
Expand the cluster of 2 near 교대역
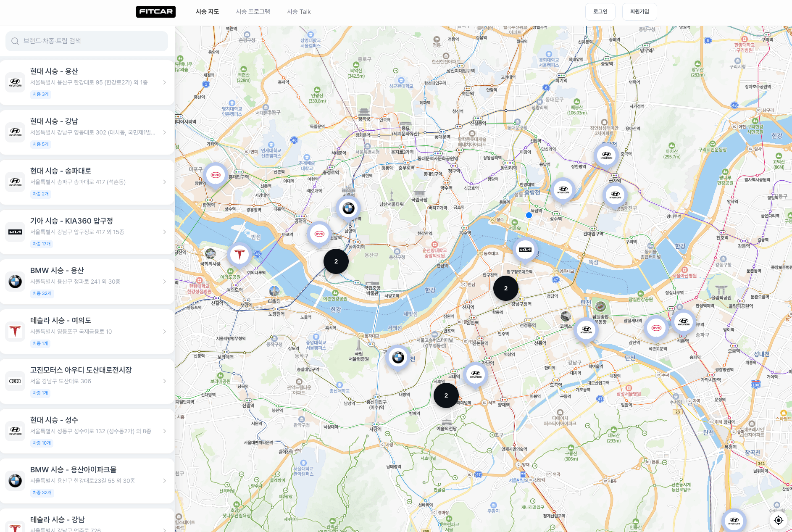(446, 395)
